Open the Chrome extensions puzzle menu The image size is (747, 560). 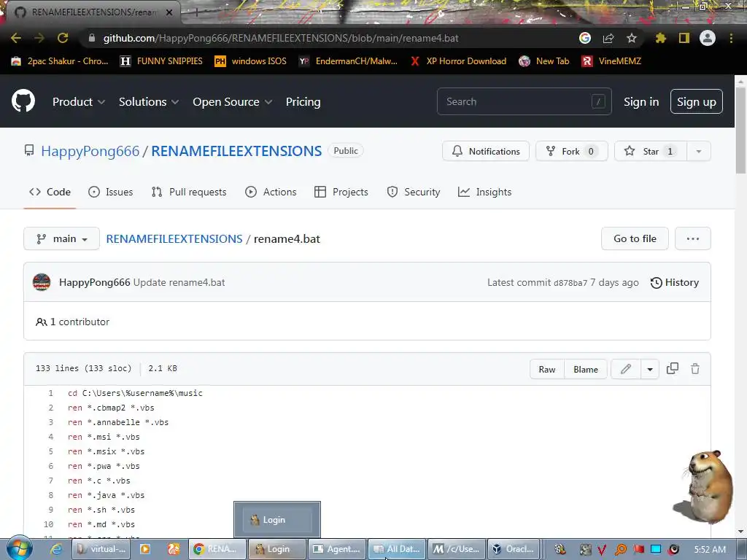click(661, 38)
